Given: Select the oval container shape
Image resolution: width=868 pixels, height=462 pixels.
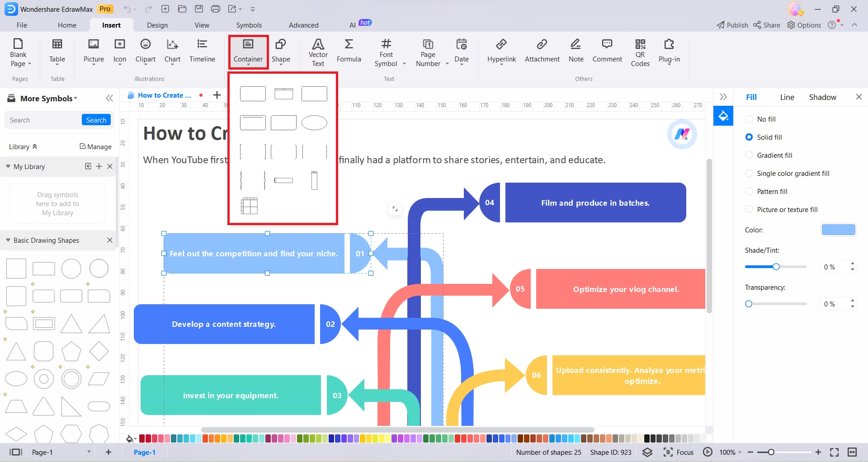Looking at the screenshot, I should coord(314,123).
